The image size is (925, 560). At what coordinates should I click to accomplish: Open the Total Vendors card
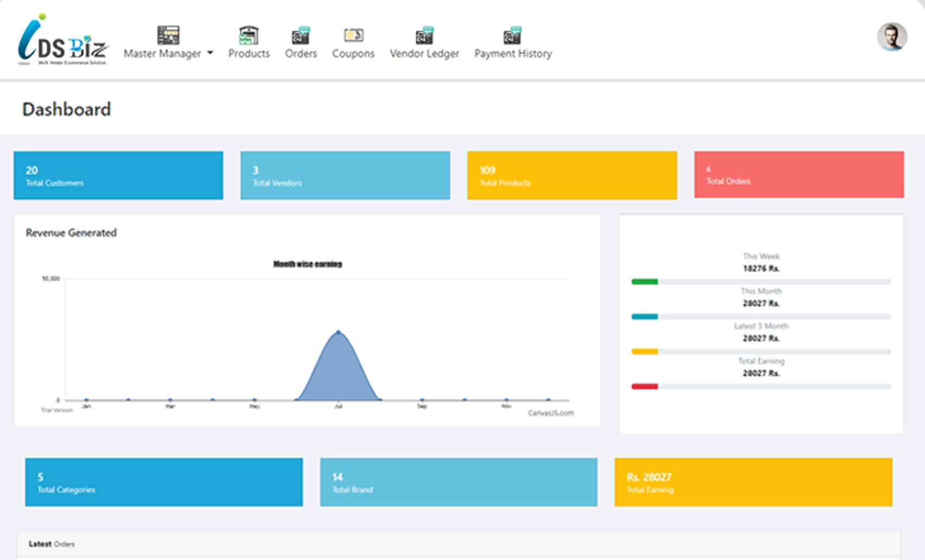[345, 175]
